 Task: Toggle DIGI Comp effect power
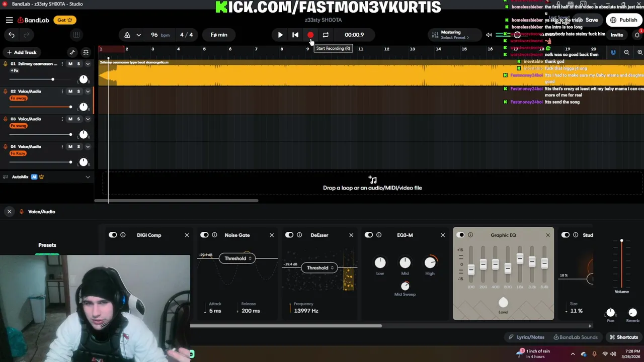[x=113, y=235]
